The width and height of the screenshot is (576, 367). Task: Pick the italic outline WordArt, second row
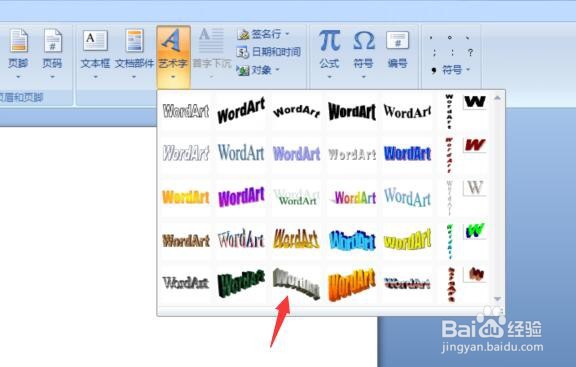[x=186, y=153]
